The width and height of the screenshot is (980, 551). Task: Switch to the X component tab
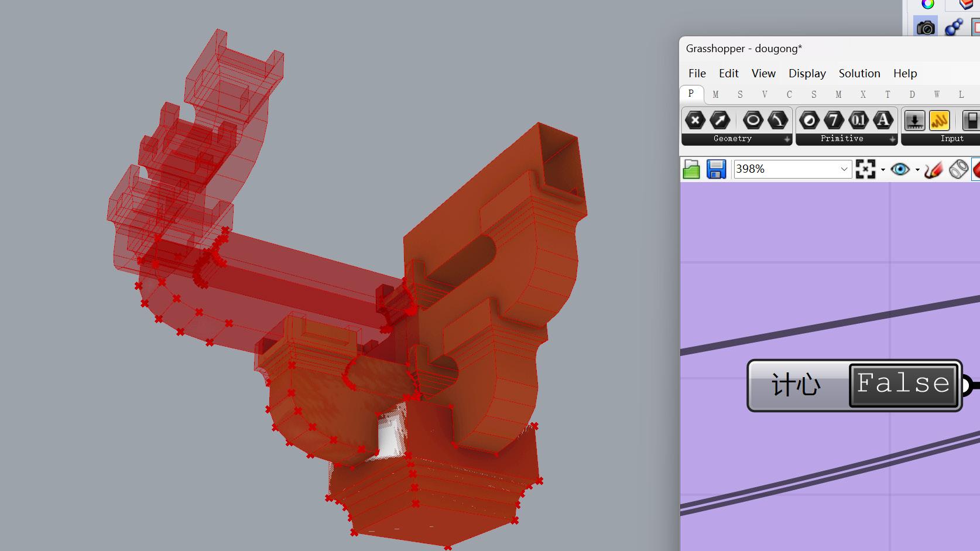pos(863,94)
